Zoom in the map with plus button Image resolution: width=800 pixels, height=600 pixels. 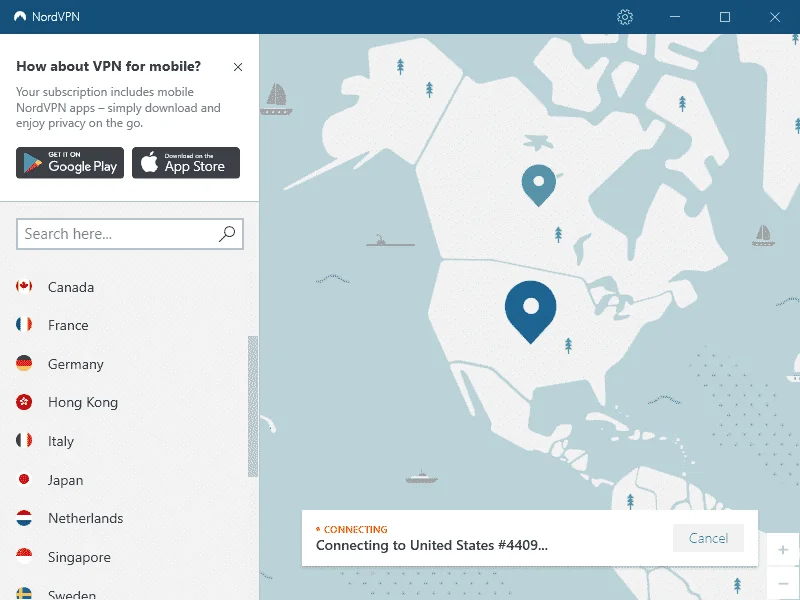point(783,549)
